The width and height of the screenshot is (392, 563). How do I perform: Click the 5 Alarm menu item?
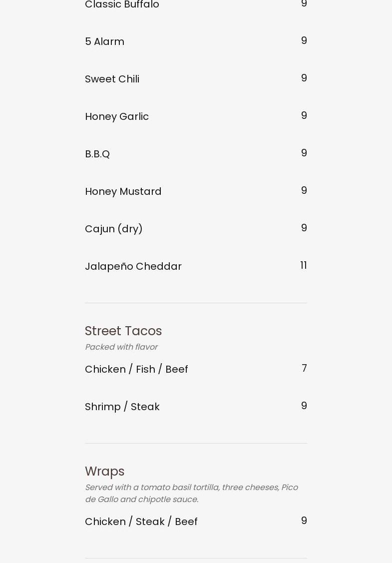(x=104, y=41)
